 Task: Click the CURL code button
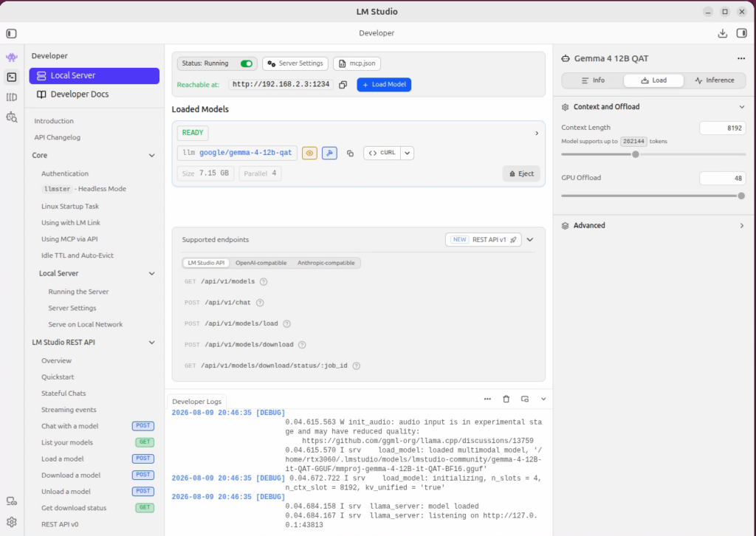pos(382,154)
